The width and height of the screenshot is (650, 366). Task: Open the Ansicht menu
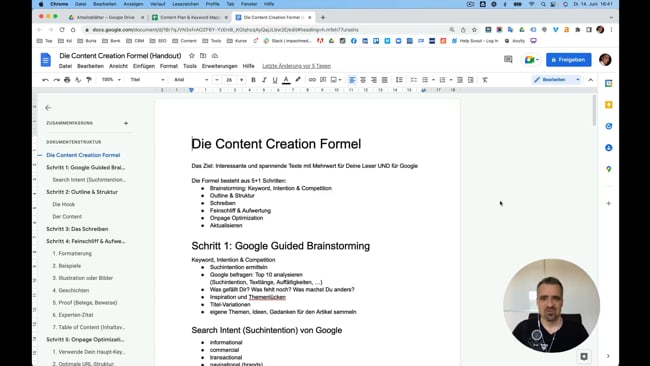point(118,66)
